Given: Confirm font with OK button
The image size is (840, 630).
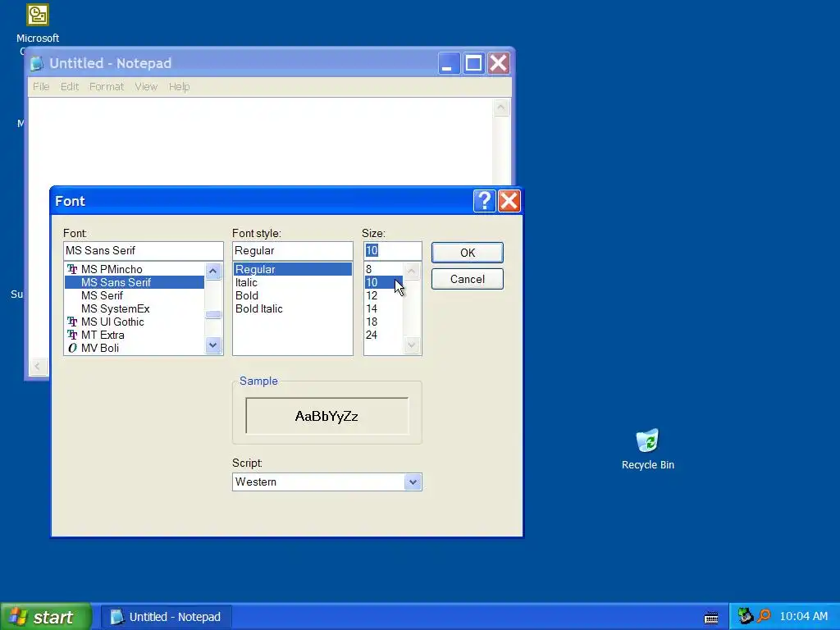Looking at the screenshot, I should [x=467, y=253].
